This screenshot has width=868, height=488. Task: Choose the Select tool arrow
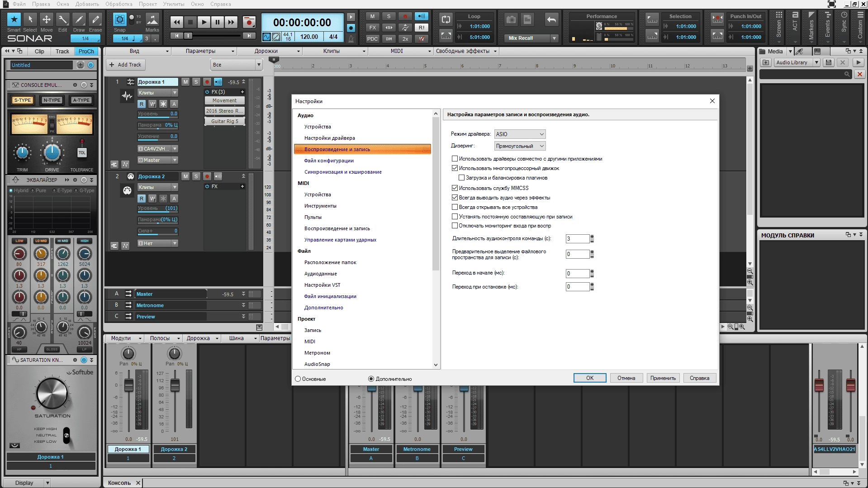pyautogui.click(x=30, y=19)
